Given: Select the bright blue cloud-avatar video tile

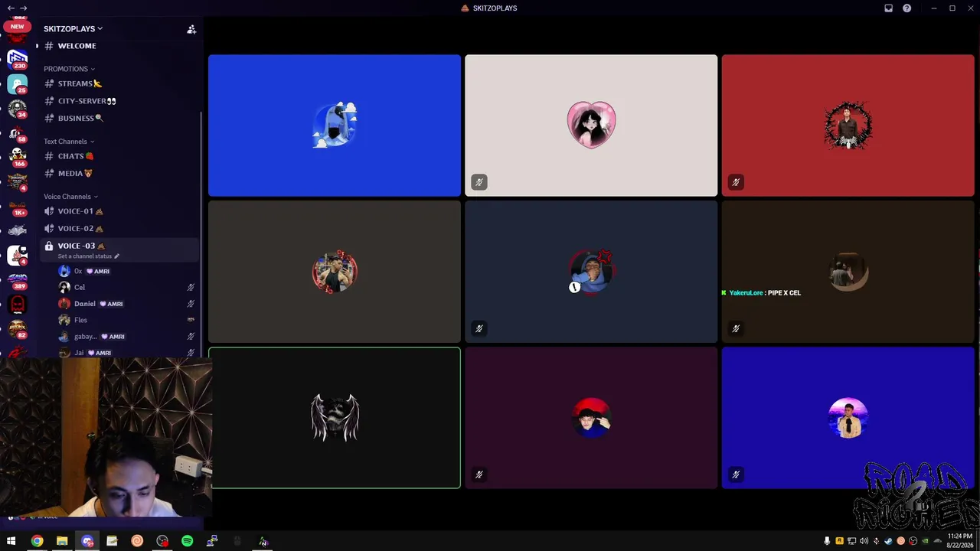Looking at the screenshot, I should point(335,126).
